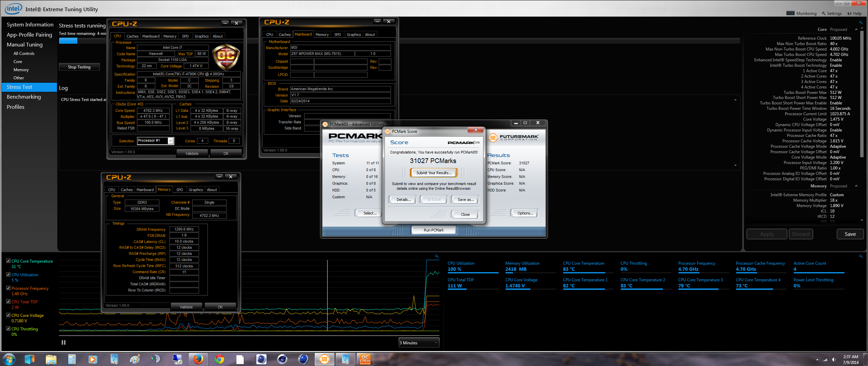Click the stress test progress bar
868x366 pixels.
[399, 41]
